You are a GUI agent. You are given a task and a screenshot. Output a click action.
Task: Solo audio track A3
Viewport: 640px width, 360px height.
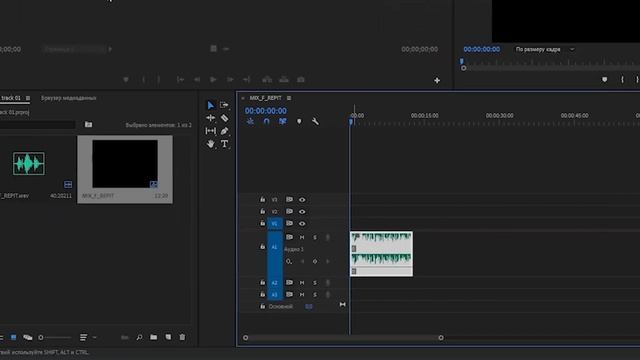(315, 294)
